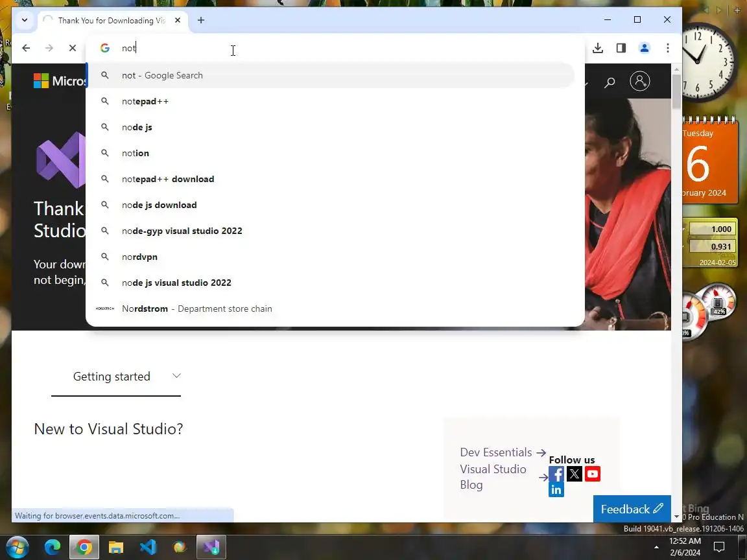Click the Chrome taskbar icon
This screenshot has width=747, height=560.
click(x=84, y=547)
